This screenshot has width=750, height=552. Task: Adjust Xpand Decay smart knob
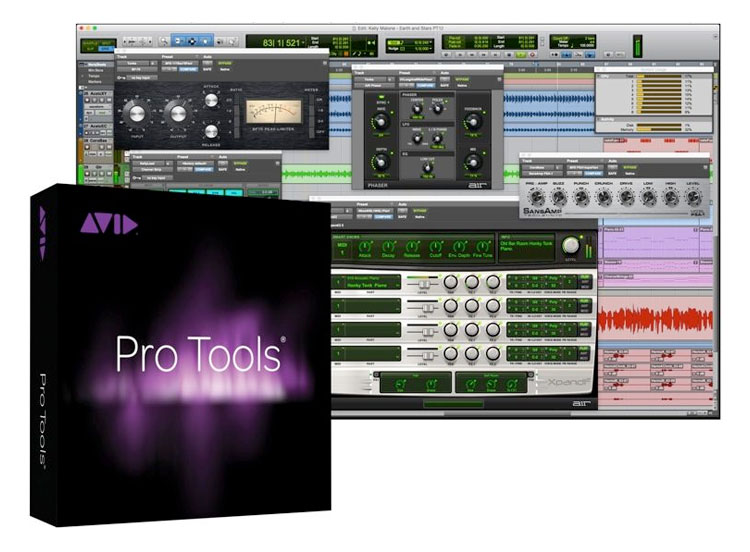pos(388,247)
